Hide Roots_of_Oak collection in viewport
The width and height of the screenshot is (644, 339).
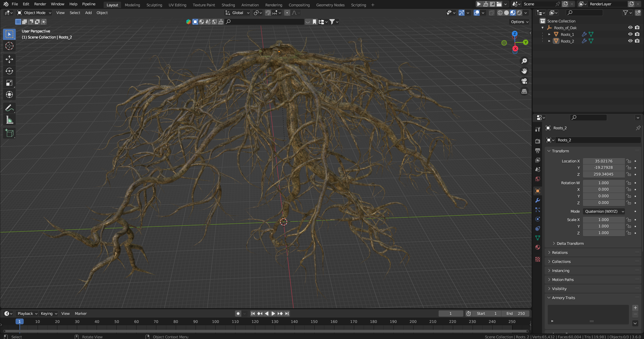pyautogui.click(x=630, y=27)
